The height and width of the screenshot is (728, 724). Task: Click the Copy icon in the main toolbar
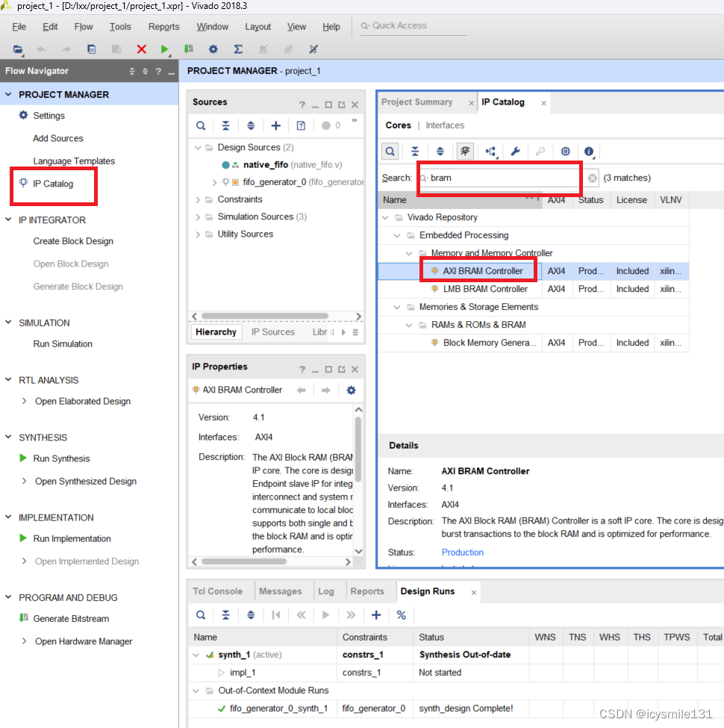pos(91,49)
